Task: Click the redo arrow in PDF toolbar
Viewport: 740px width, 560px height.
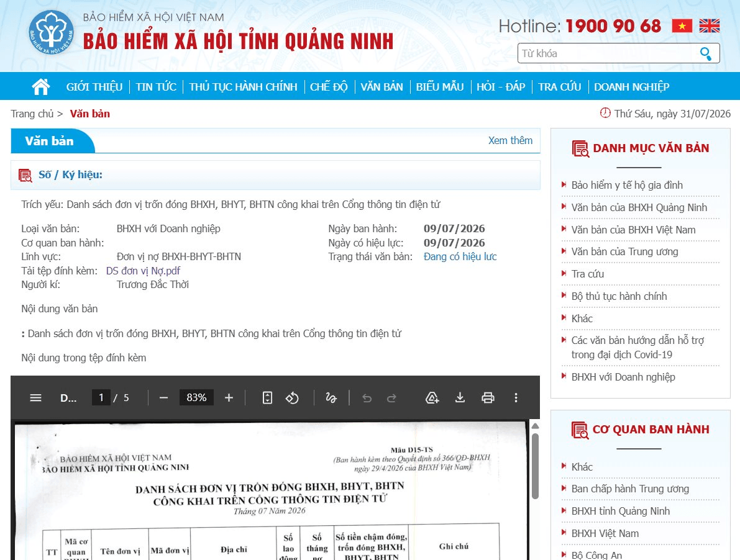Action: [391, 399]
